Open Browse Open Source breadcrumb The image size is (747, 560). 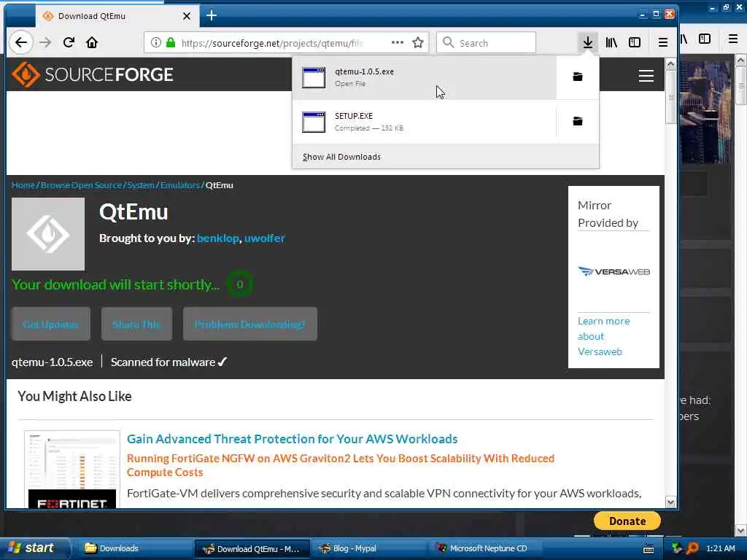(x=82, y=184)
